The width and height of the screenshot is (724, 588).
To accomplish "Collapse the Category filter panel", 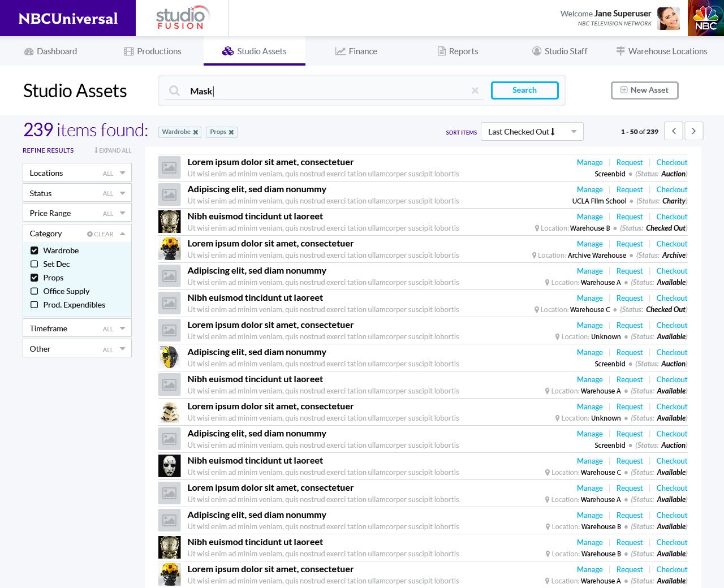I will coord(123,234).
